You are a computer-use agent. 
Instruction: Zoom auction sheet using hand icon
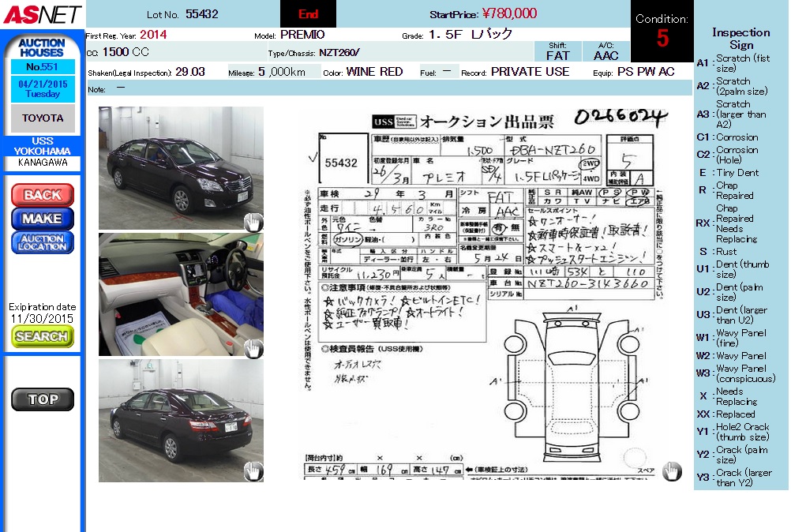[x=672, y=470]
